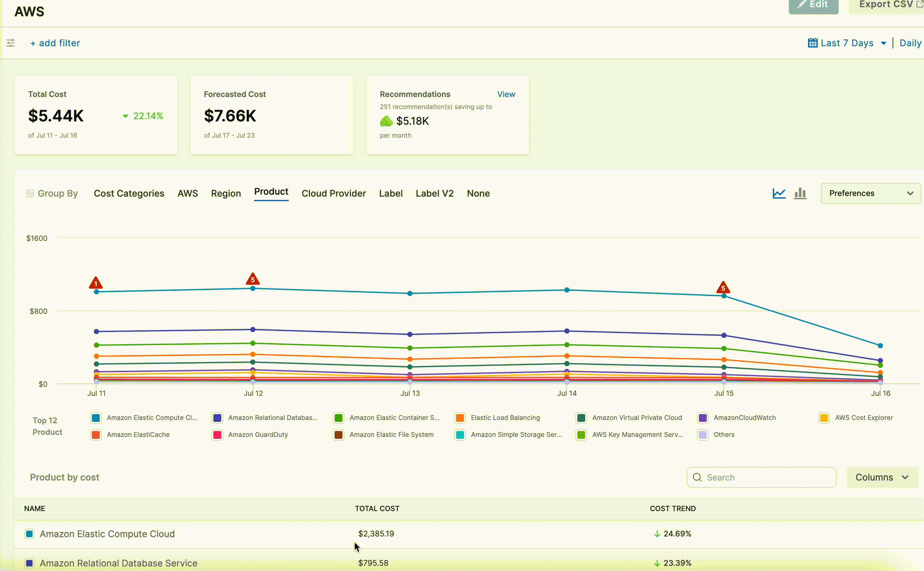Switch to bar chart view icon
924x571 pixels.
tap(800, 193)
